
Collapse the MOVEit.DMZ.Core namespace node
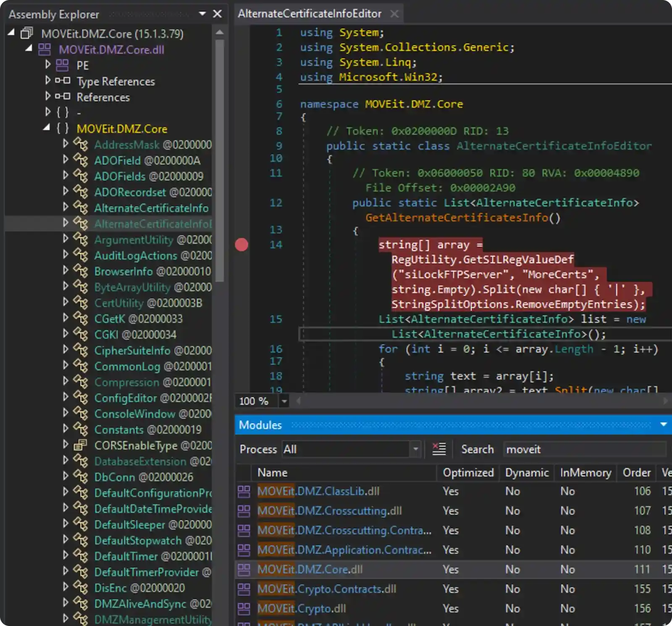pyautogui.click(x=46, y=128)
